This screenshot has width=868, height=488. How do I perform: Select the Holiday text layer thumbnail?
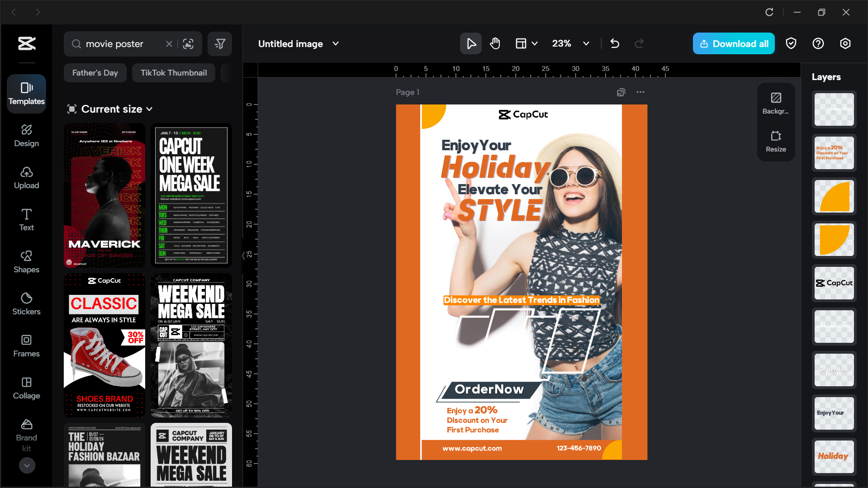point(833,456)
